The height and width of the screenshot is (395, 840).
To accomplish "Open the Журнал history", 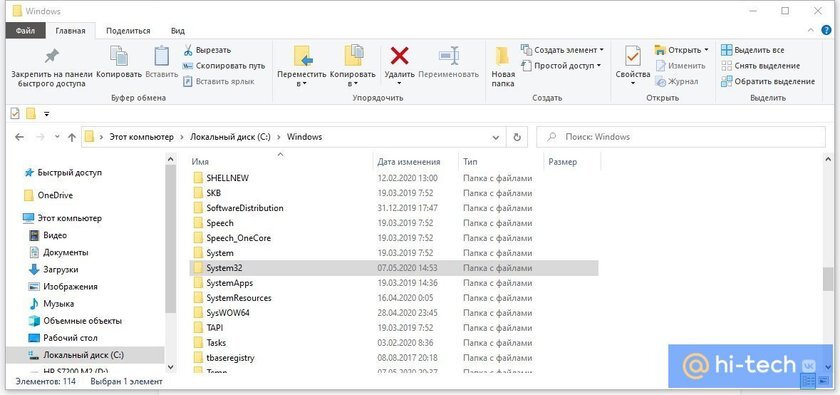I will [676, 81].
